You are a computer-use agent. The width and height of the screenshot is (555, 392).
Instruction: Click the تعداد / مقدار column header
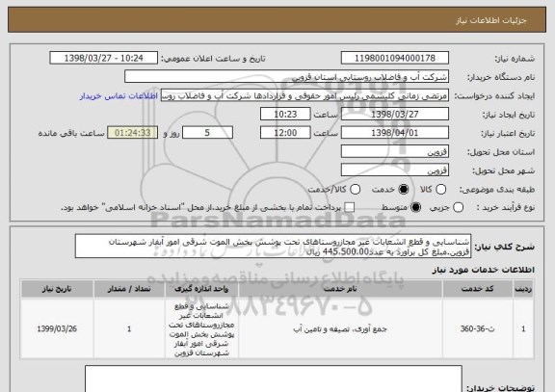tap(129, 289)
